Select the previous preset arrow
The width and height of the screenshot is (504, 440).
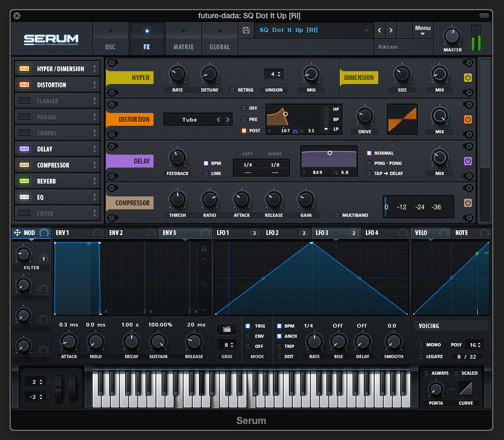pyautogui.click(x=380, y=30)
